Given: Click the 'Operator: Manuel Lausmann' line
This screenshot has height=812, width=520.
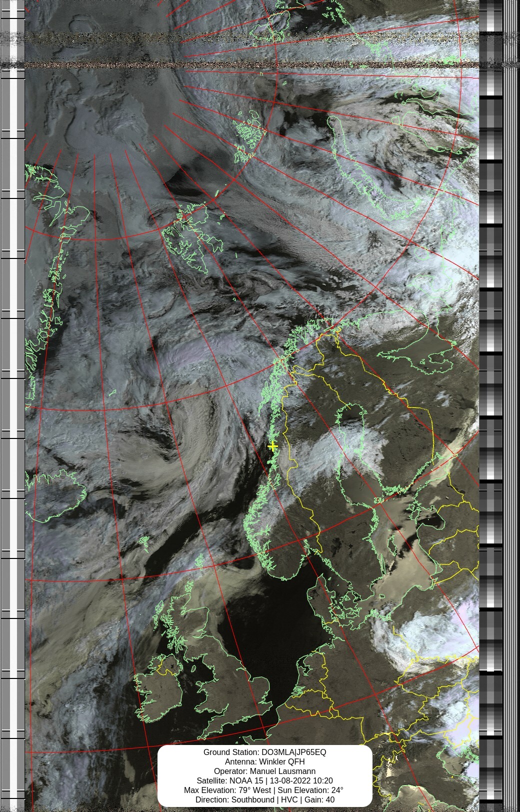Looking at the screenshot, I should [x=264, y=771].
